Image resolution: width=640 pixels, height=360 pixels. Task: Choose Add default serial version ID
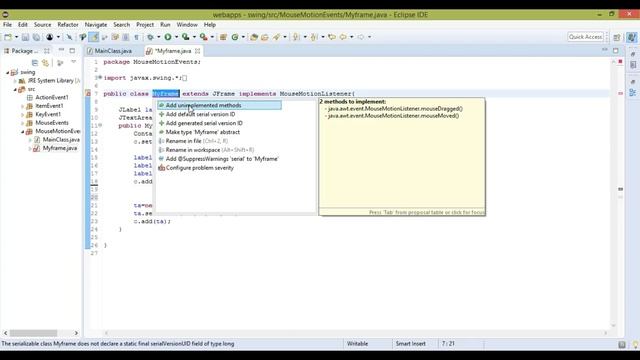pyautogui.click(x=200, y=114)
